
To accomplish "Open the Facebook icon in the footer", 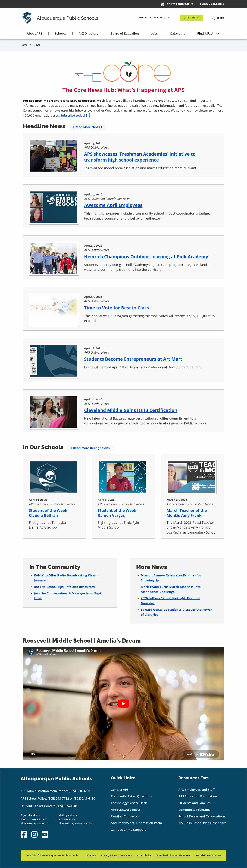I will [24, 834].
